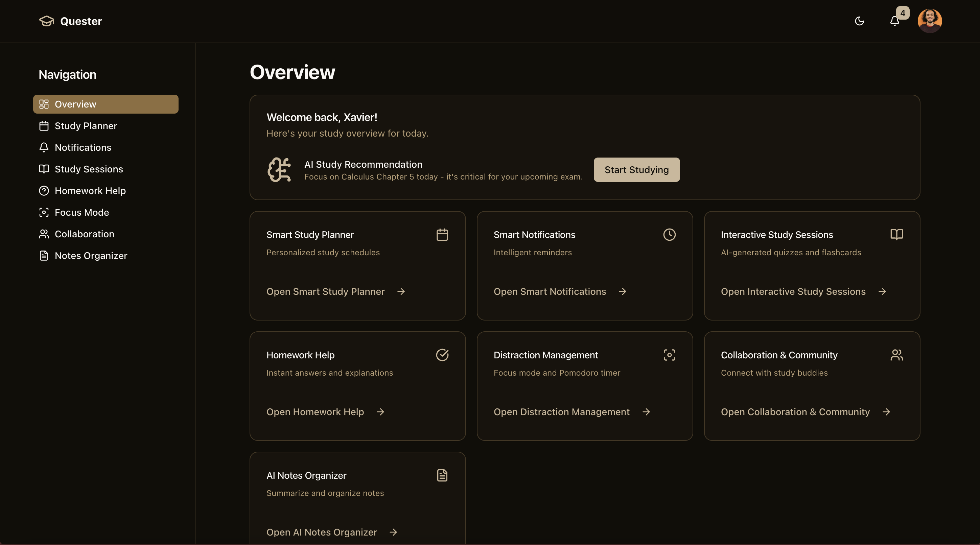
Task: Toggle dark mode with the moon icon
Action: point(859,21)
